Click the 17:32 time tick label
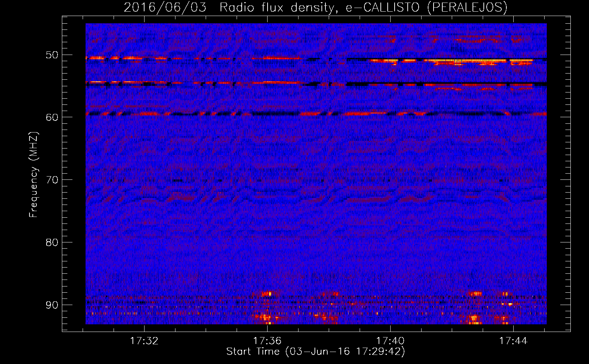This screenshot has width=589, height=364. click(145, 341)
